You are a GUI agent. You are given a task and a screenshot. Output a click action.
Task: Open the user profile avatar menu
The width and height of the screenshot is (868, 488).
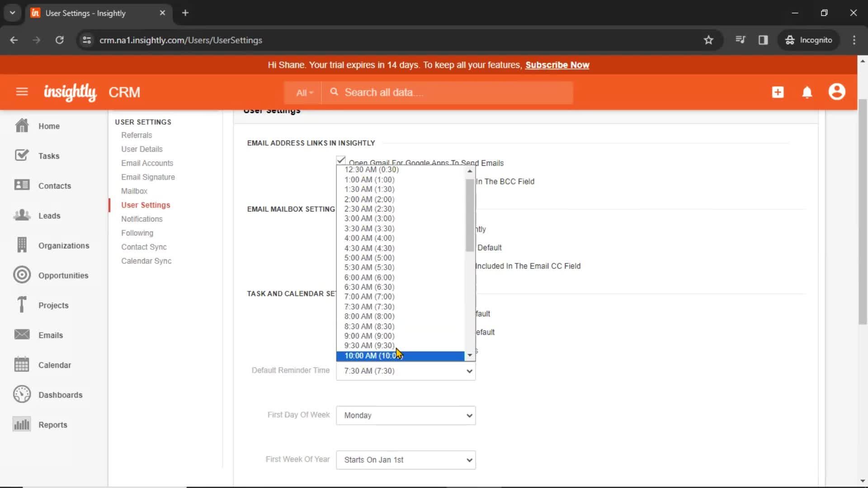coord(837,92)
